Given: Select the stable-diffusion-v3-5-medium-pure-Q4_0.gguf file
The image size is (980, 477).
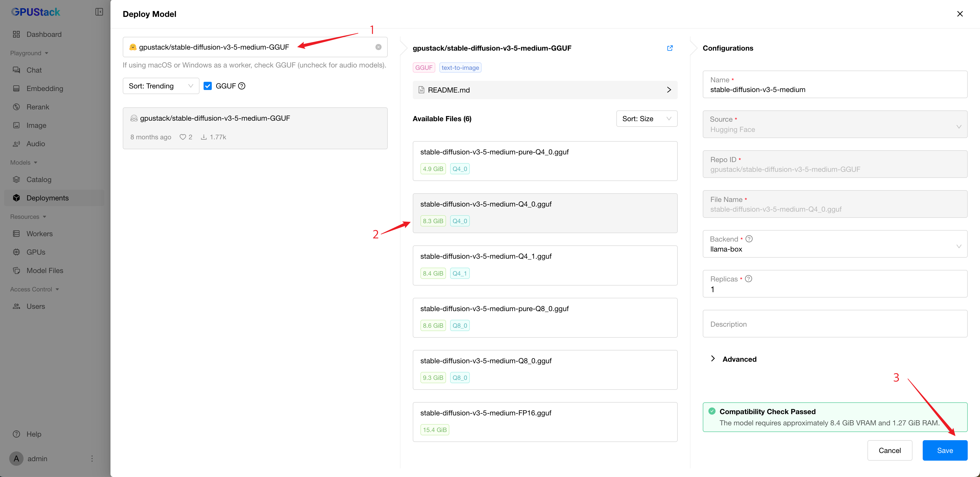Looking at the screenshot, I should click(x=545, y=161).
